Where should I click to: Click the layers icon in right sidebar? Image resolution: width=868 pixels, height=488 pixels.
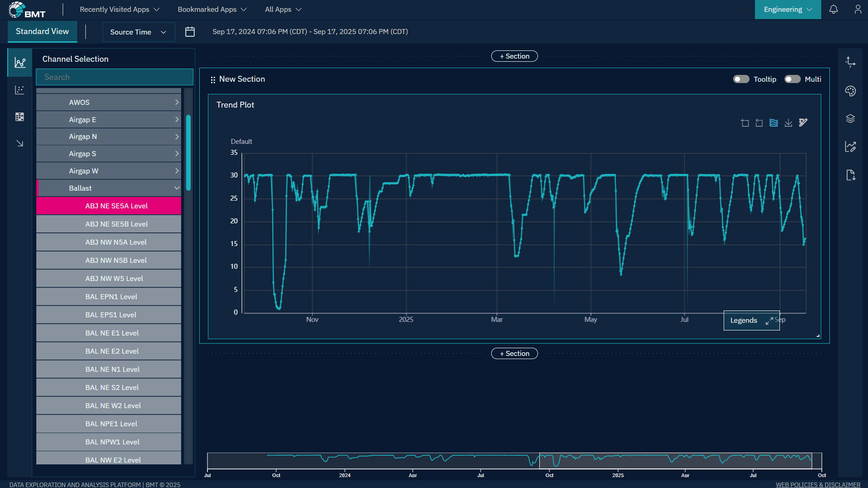tap(850, 118)
